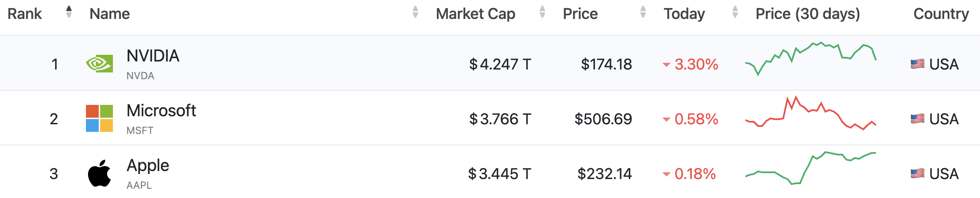The width and height of the screenshot is (980, 198).
Task: View Apple 30-day price chart
Action: [x=810, y=169]
